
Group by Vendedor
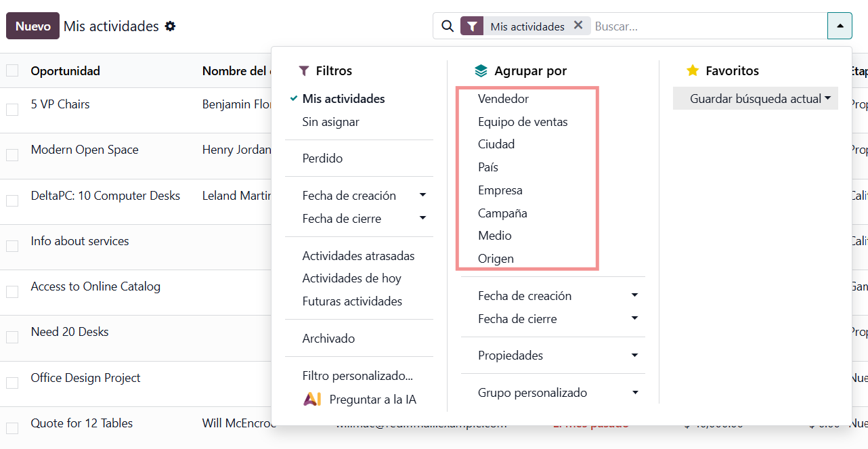pyautogui.click(x=503, y=99)
